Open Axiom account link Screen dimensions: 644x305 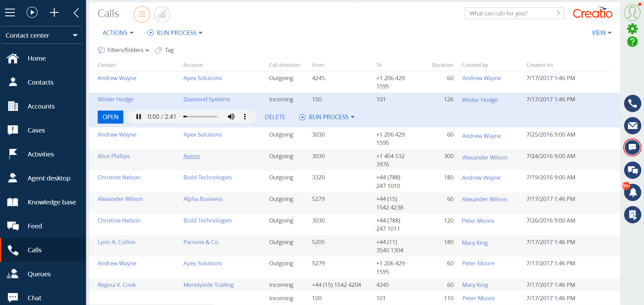[x=192, y=156]
